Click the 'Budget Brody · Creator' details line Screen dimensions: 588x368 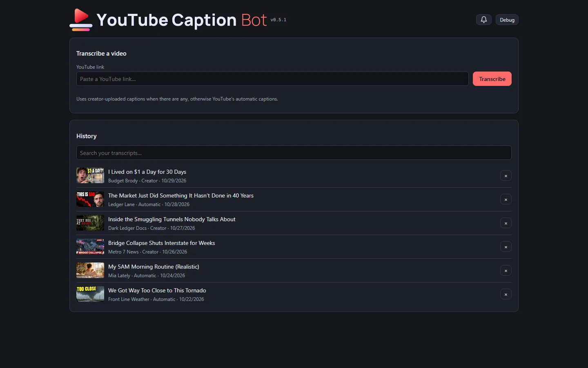tap(147, 181)
